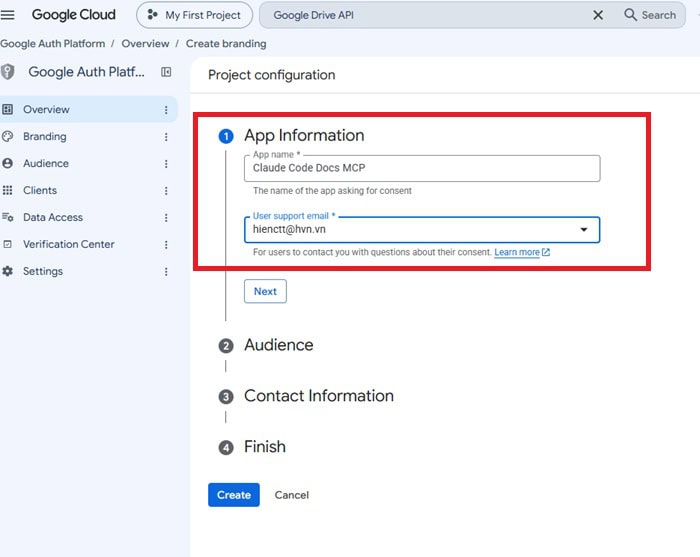Expand the App Information step
The height and width of the screenshot is (557, 700).
[291, 136]
